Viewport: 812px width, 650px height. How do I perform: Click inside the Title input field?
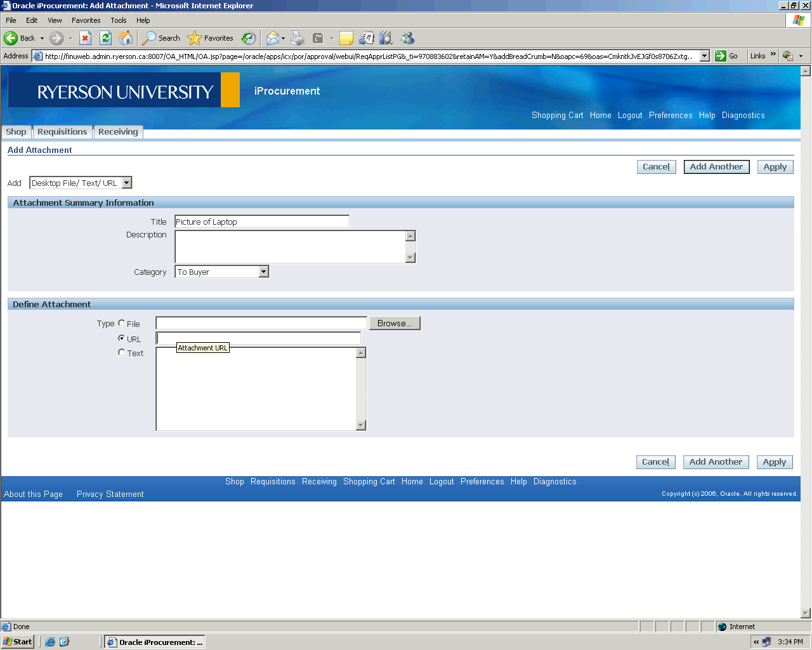(x=261, y=222)
